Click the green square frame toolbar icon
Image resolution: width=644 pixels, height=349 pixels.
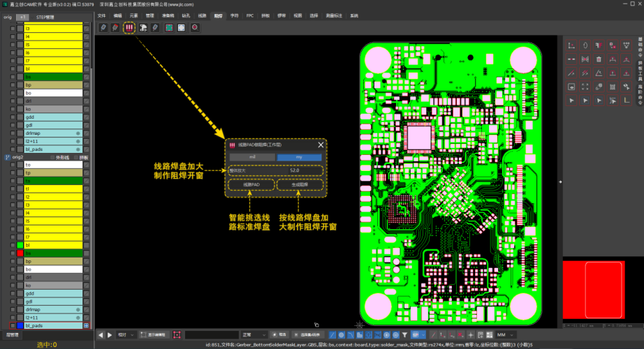pos(169,27)
